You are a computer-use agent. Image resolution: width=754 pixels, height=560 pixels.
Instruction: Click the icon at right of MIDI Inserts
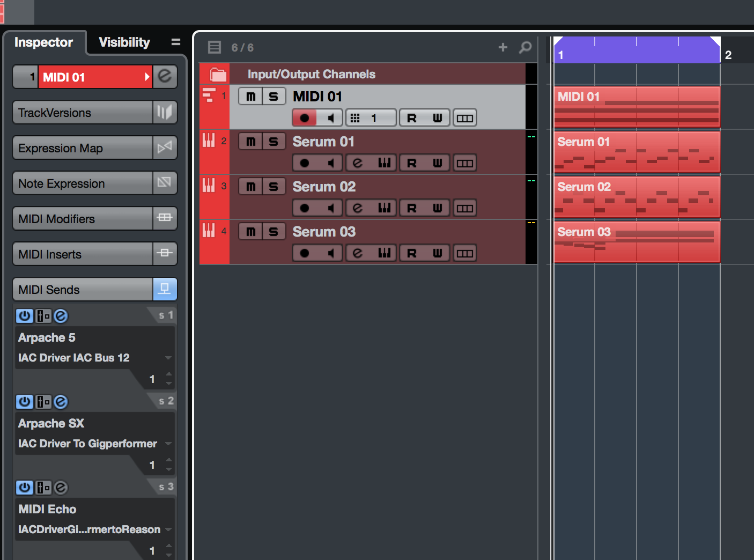(x=165, y=254)
